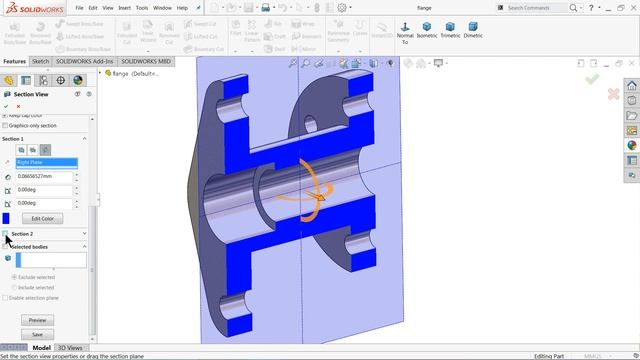Collapse the Section 1 group
This screenshot has height=360, width=640.
pos(84,139)
